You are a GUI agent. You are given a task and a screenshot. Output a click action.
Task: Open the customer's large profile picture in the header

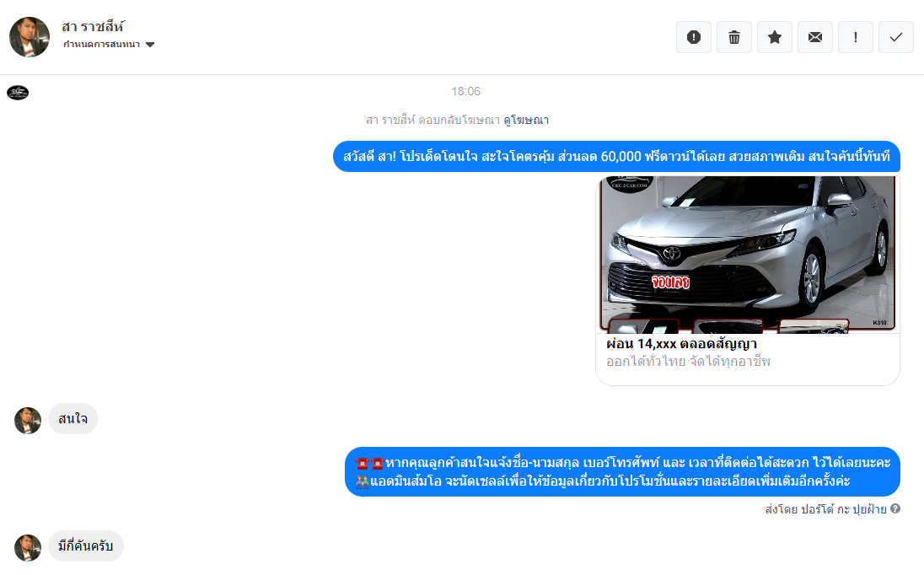(x=30, y=37)
